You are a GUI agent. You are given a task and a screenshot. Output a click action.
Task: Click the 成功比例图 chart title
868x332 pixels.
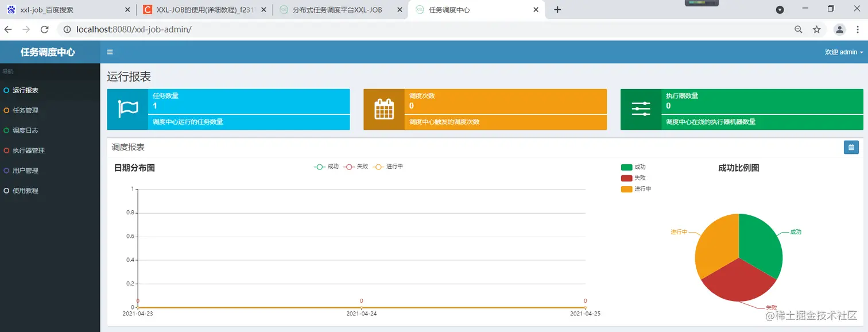point(739,168)
